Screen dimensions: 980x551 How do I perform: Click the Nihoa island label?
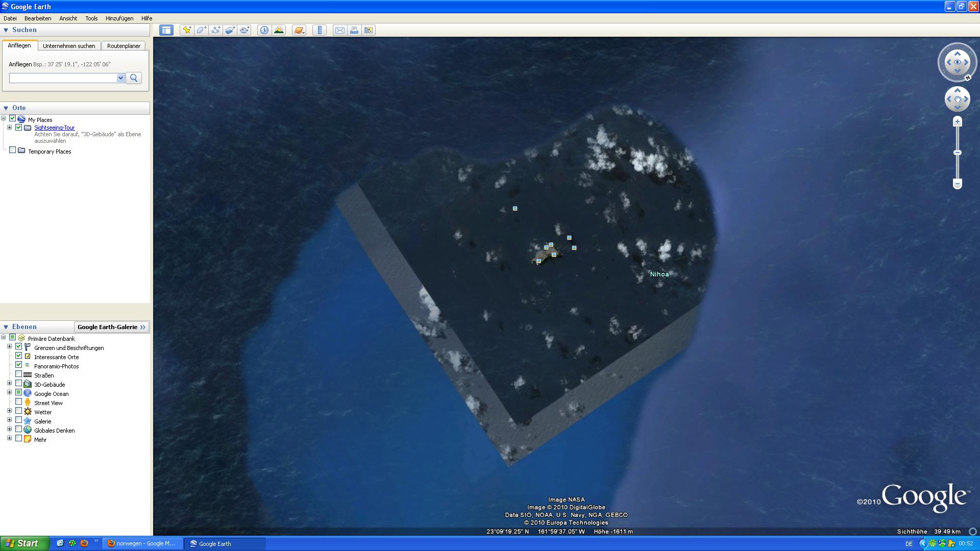pyautogui.click(x=659, y=274)
